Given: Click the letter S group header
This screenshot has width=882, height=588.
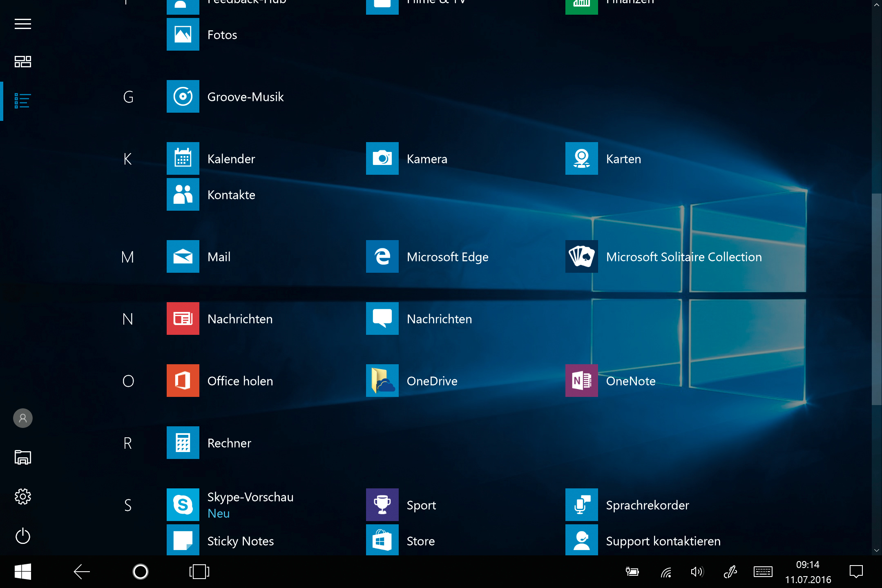Looking at the screenshot, I should point(127,505).
